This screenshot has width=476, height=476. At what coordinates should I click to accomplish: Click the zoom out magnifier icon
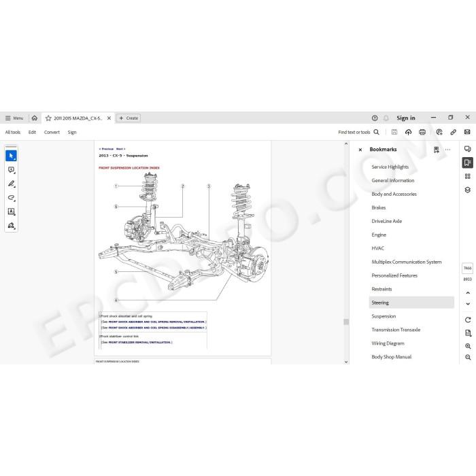pos(468,357)
